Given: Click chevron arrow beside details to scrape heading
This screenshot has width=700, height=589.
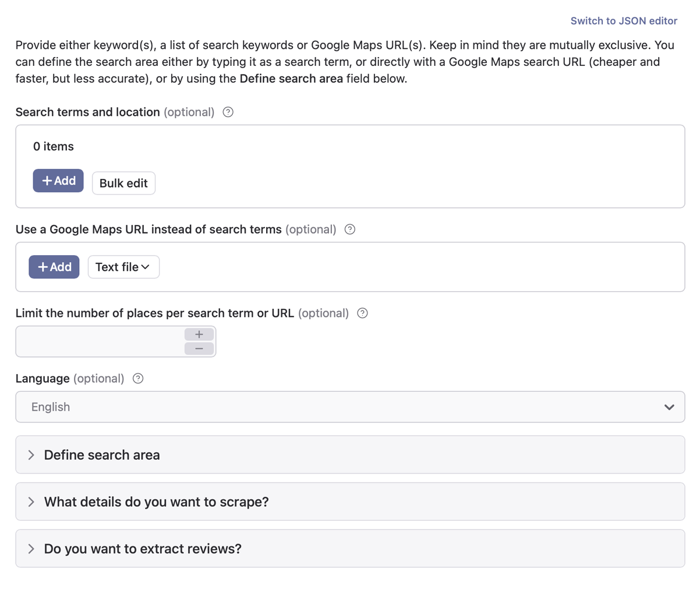Looking at the screenshot, I should point(31,502).
